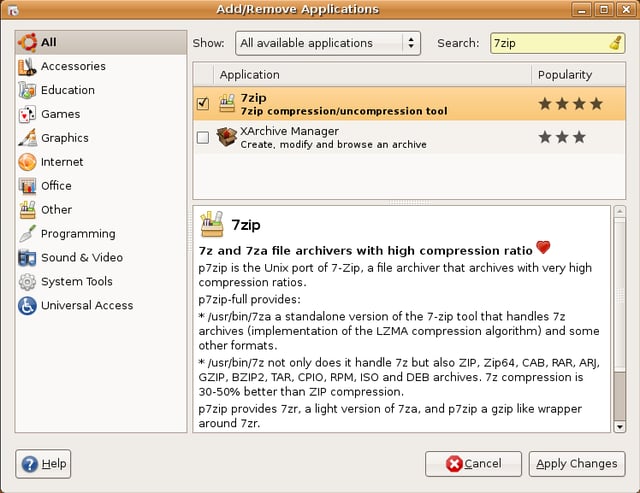The width and height of the screenshot is (640, 493).
Task: Click the 7zip four-star popularity rating
Action: (571, 104)
